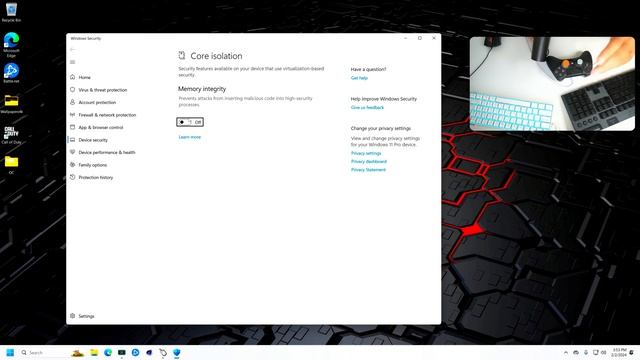Click the Protection history clock icon
This screenshot has width=640, height=360.
[73, 177]
